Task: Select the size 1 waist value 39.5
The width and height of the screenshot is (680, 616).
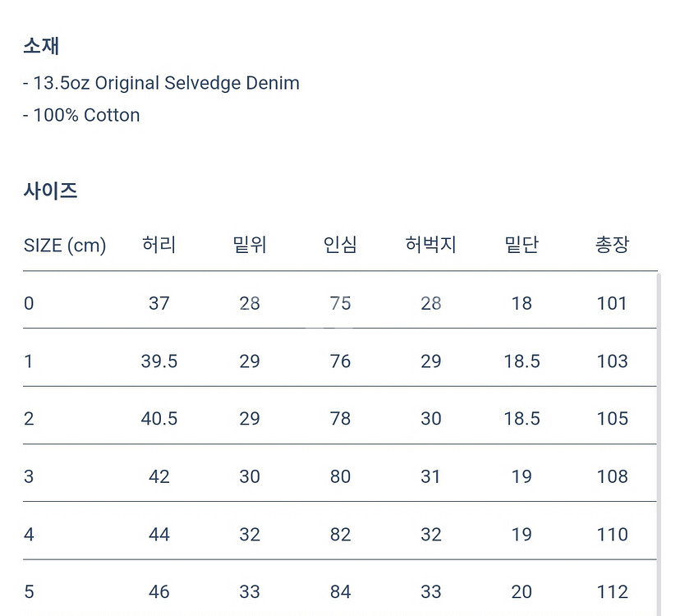Action: pos(159,361)
